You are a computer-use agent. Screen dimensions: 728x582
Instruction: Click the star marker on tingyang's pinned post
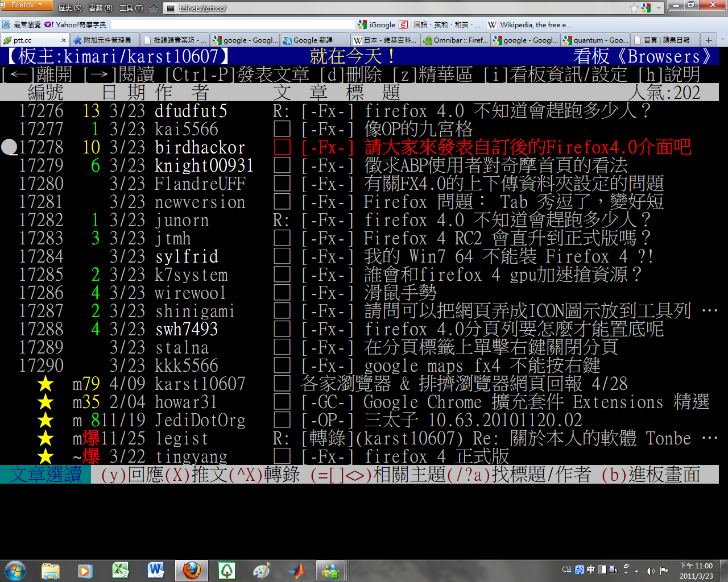click(x=45, y=457)
